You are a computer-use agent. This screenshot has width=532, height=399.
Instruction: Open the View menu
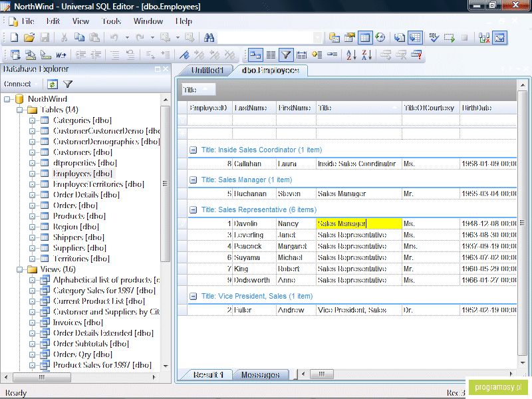click(x=80, y=21)
